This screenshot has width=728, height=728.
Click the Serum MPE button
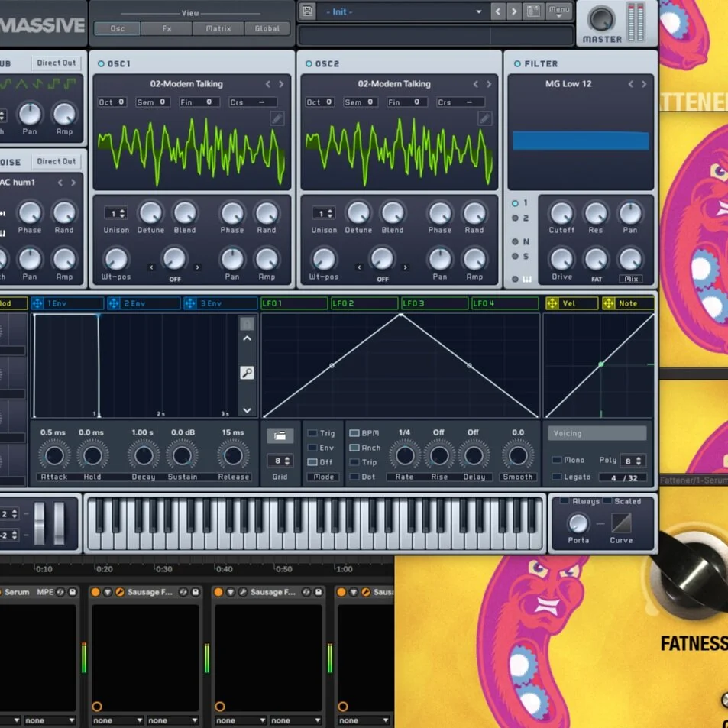coord(45,592)
